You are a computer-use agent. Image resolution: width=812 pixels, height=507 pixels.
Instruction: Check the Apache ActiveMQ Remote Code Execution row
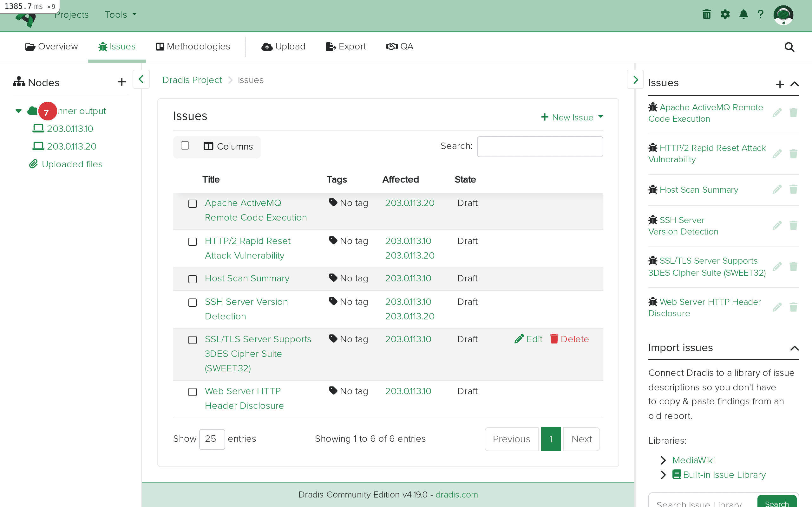coord(193,203)
